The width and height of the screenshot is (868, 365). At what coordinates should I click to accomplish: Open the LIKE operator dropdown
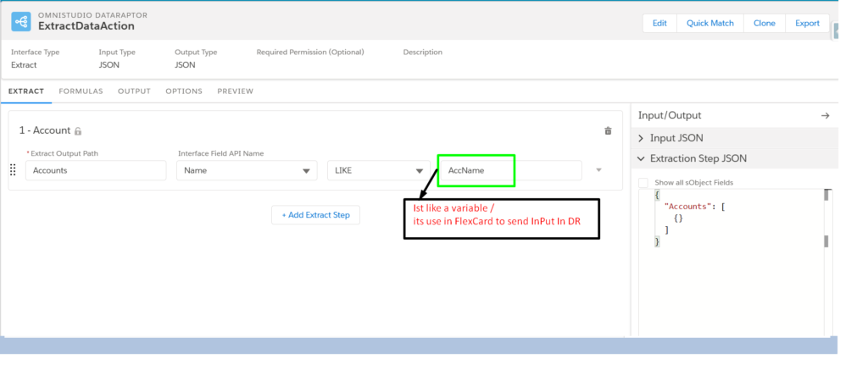pos(379,170)
